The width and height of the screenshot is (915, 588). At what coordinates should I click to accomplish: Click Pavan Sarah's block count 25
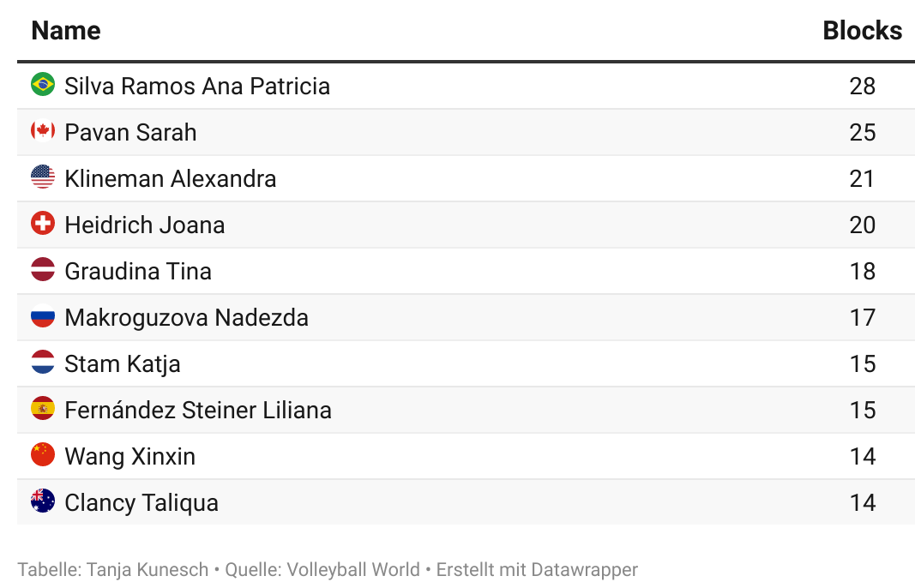862,132
